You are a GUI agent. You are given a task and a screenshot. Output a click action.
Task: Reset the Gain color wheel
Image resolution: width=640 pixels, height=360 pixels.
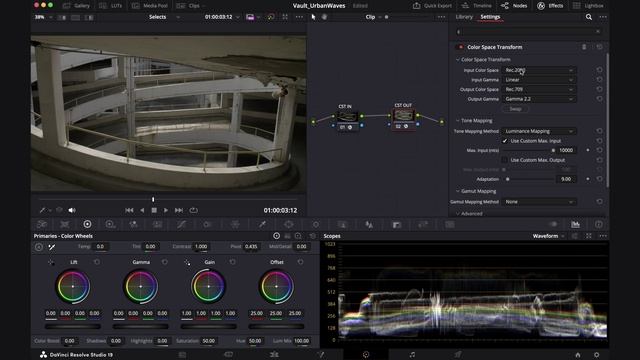click(232, 262)
